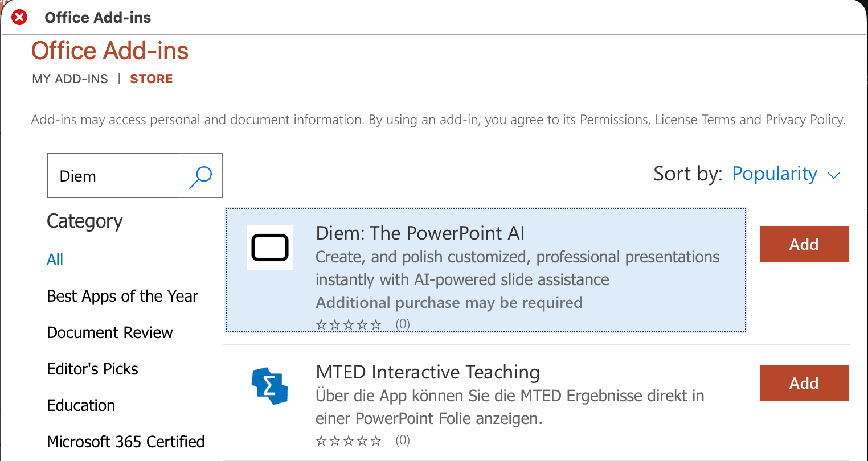Open the Editor's Picks category
The height and width of the screenshot is (461, 868).
click(92, 369)
